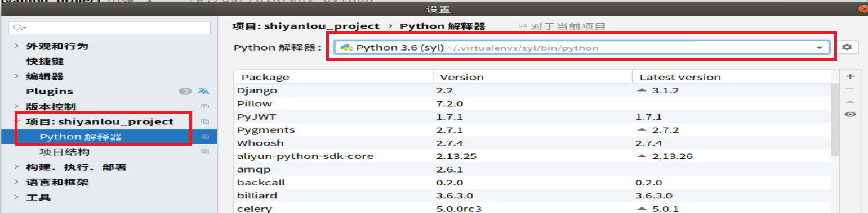The width and height of the screenshot is (868, 213).
Task: Expand the 工具 settings group
Action: (x=17, y=197)
